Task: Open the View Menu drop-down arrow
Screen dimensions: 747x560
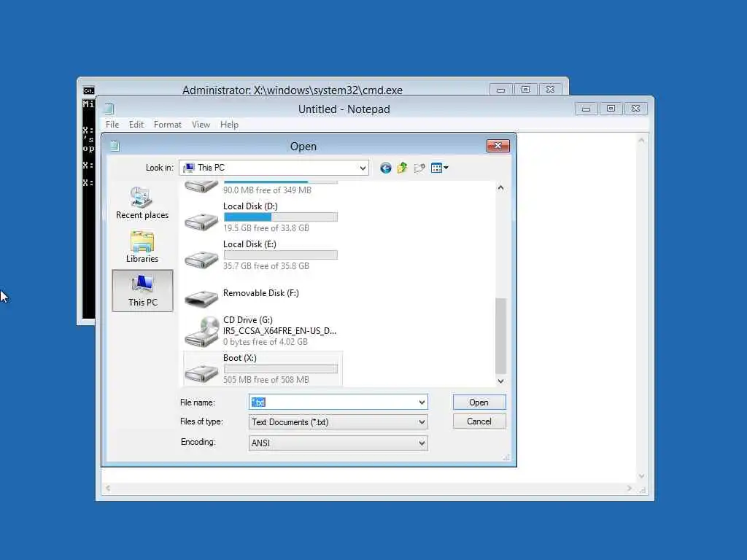Action: (446, 168)
